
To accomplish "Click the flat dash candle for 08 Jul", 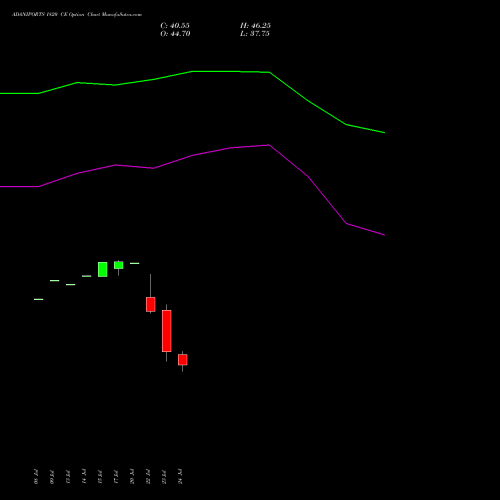I will pyautogui.click(x=39, y=299).
